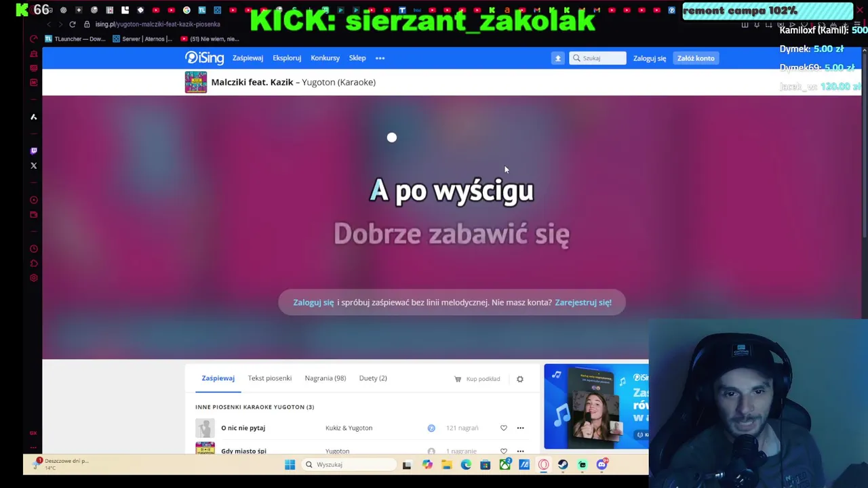Click the upload icon button in the header

(x=558, y=58)
